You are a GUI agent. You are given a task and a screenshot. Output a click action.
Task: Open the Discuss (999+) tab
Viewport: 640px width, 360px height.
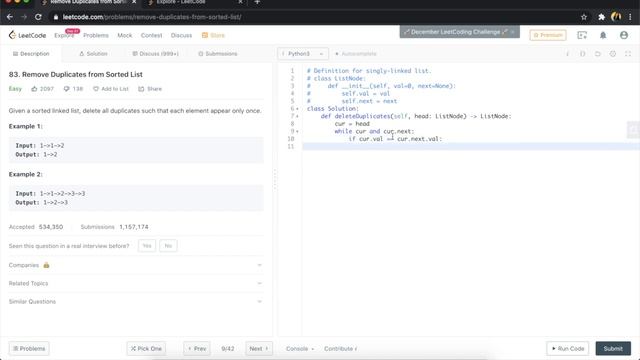(x=156, y=54)
